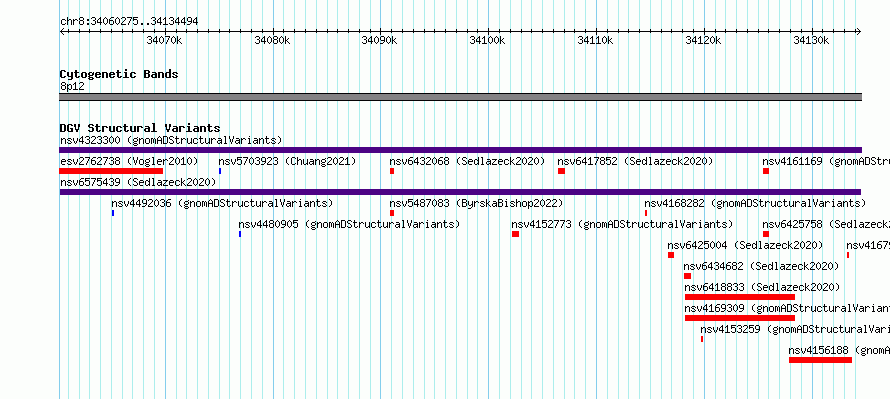Click the red nsv6417852 variant block
This screenshot has height=399, width=890.
click(x=561, y=171)
